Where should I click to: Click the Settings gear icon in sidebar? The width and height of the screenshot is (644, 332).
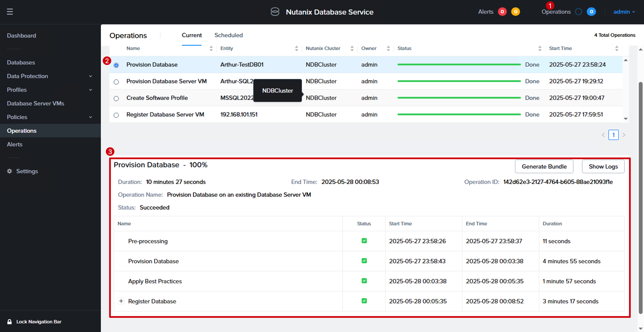coord(9,171)
